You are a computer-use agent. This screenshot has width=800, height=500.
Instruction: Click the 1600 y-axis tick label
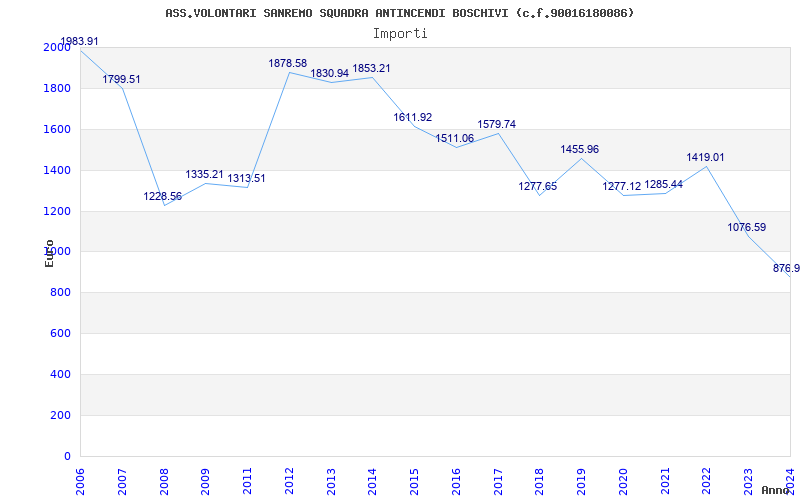click(x=57, y=129)
